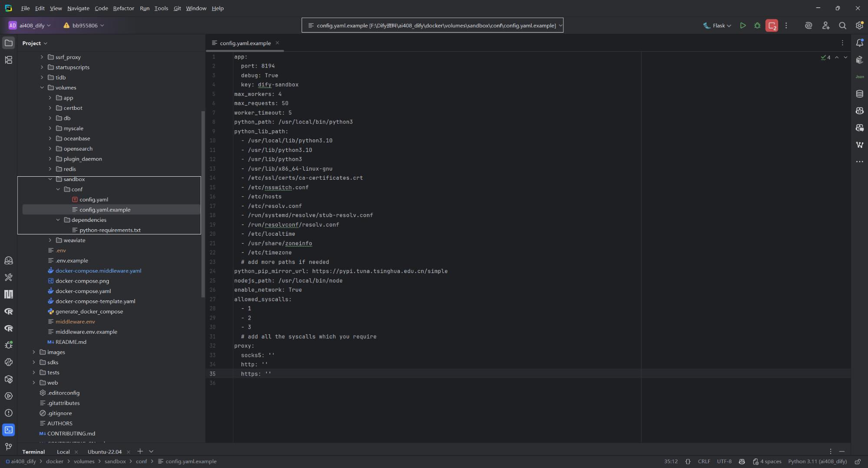Open the Flask run configuration dropdown
868x468 pixels.
pos(717,26)
